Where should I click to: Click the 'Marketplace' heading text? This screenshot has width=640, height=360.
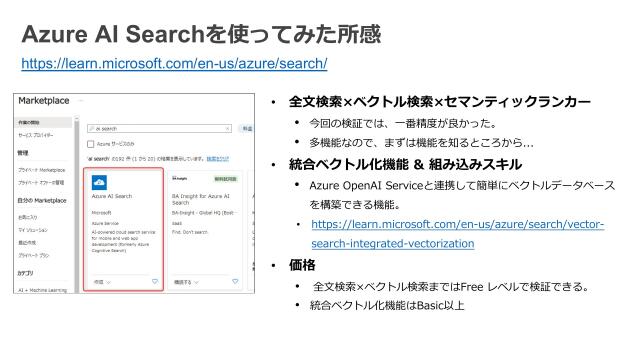(x=44, y=101)
